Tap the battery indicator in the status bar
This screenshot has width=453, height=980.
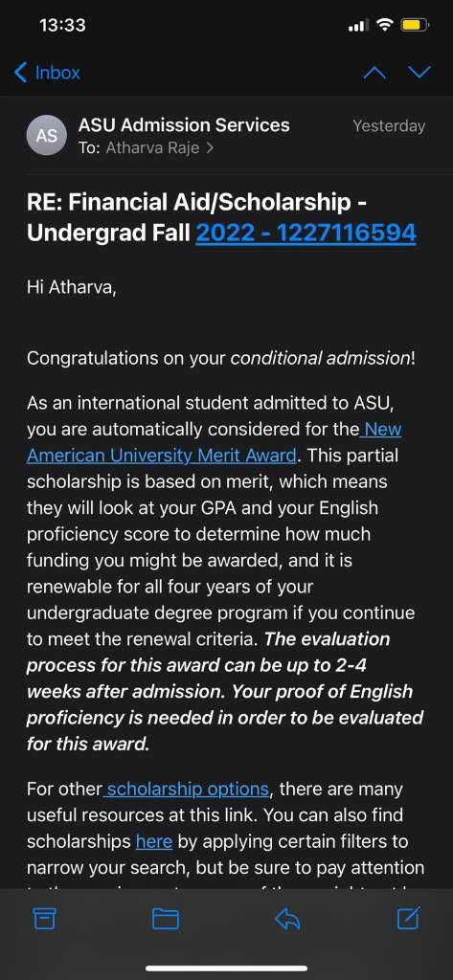click(x=415, y=26)
